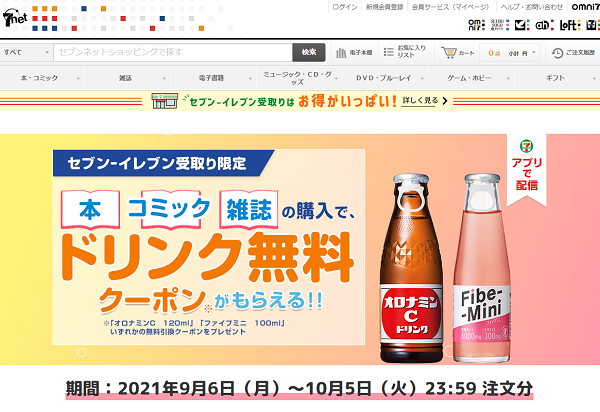
Task: Click the shopping cart icon
Action: pos(448,52)
